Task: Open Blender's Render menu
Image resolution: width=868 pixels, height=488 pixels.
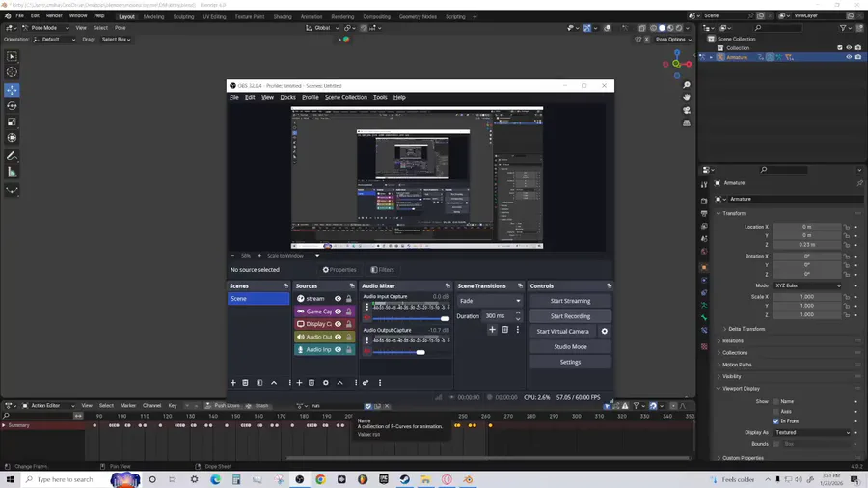Action: tap(54, 16)
